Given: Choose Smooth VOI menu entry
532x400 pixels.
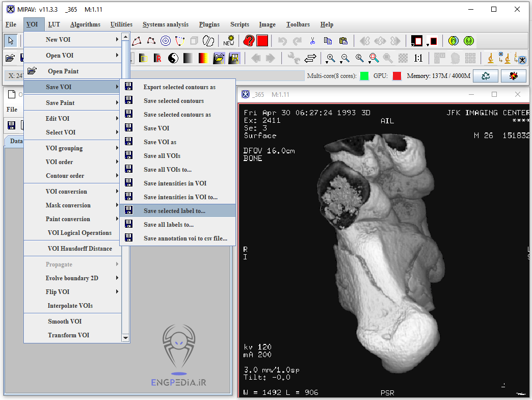Looking at the screenshot, I should pyautogui.click(x=72, y=322).
